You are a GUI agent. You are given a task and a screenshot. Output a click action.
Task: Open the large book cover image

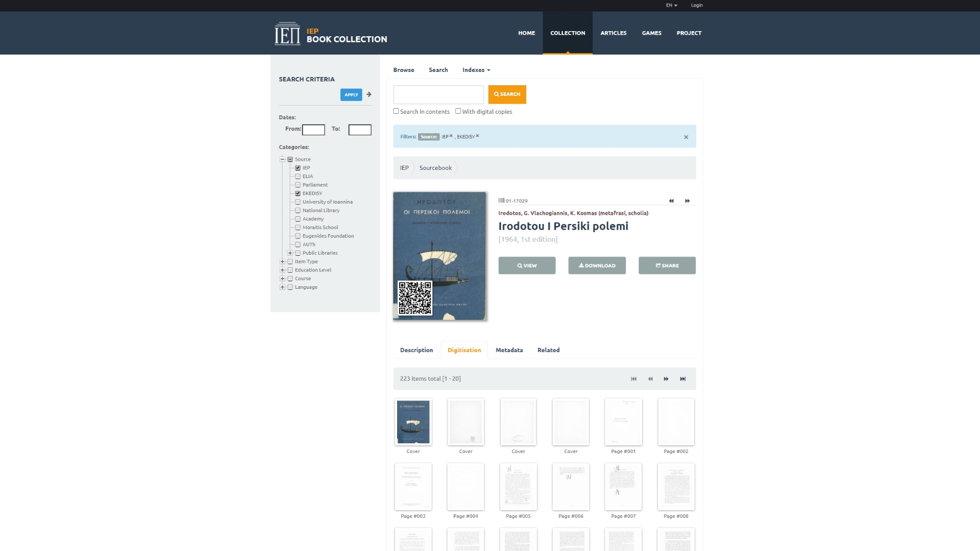(439, 256)
